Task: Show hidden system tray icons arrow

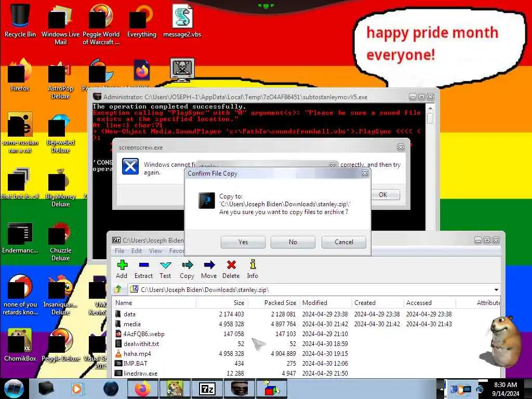Action: pyautogui.click(x=442, y=389)
